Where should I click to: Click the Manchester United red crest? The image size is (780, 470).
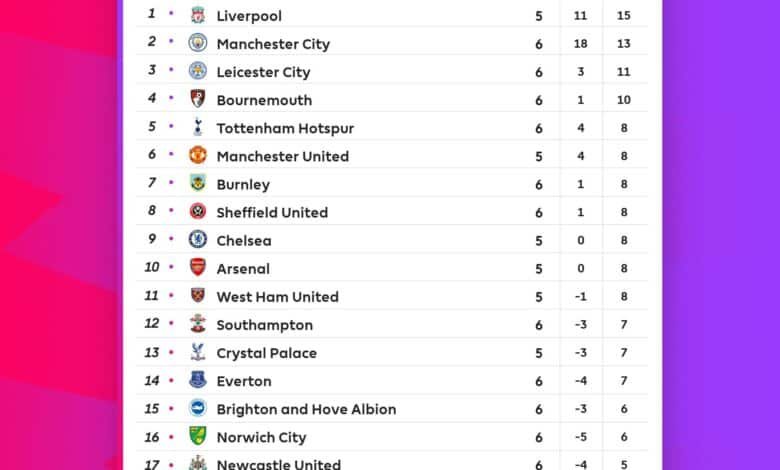coord(197,155)
